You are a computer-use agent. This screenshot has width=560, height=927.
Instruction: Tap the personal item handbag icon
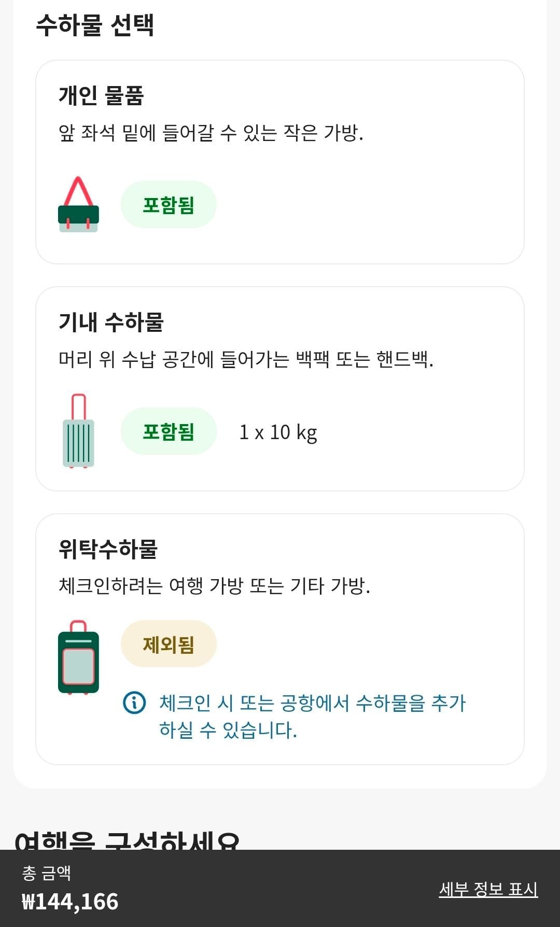[78, 205]
